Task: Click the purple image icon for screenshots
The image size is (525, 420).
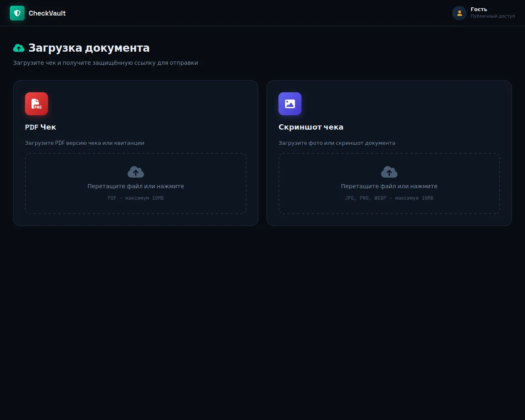Action: click(290, 104)
